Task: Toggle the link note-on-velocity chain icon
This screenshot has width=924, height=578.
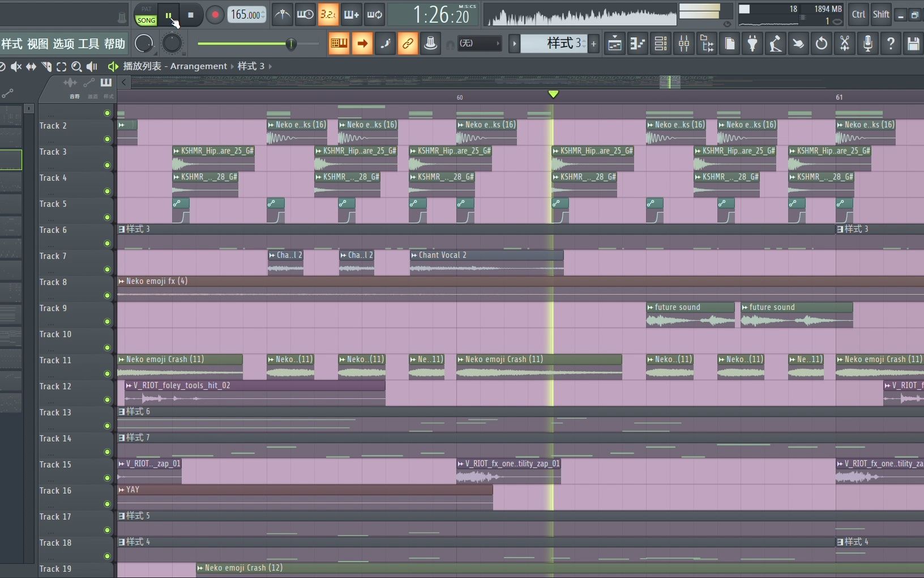Action: tap(408, 43)
